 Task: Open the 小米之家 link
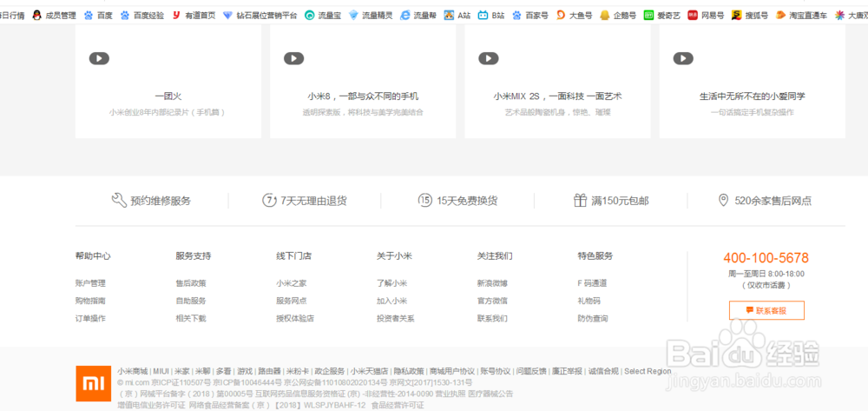point(291,283)
